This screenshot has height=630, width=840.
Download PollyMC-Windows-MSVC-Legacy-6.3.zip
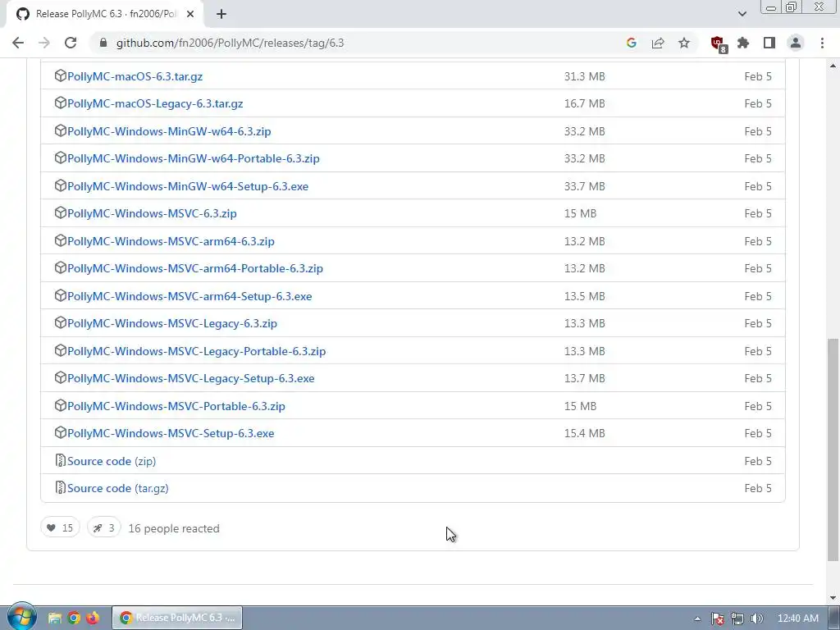click(172, 323)
